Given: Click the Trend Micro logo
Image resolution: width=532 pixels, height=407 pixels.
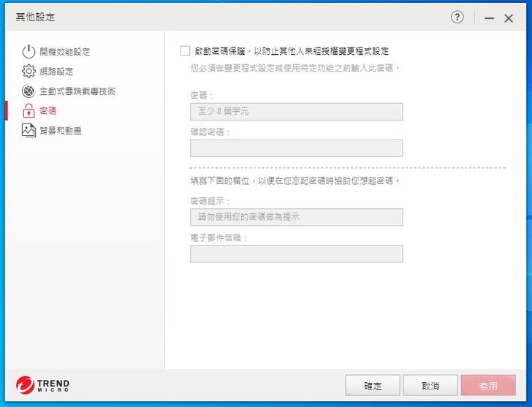Looking at the screenshot, I should 42,385.
